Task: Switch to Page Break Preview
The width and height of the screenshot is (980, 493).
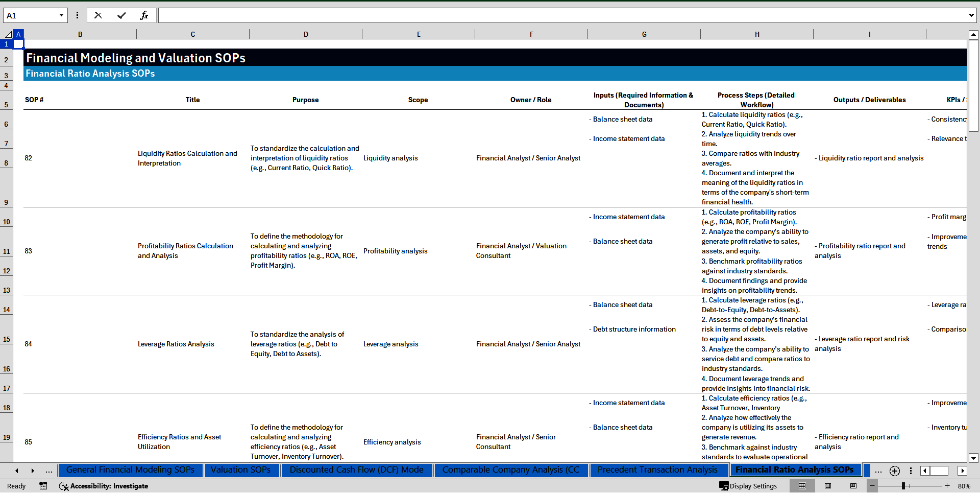Action: pos(853,486)
